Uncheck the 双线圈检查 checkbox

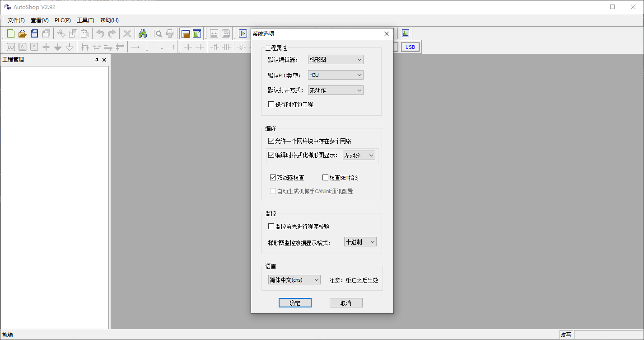pyautogui.click(x=273, y=178)
